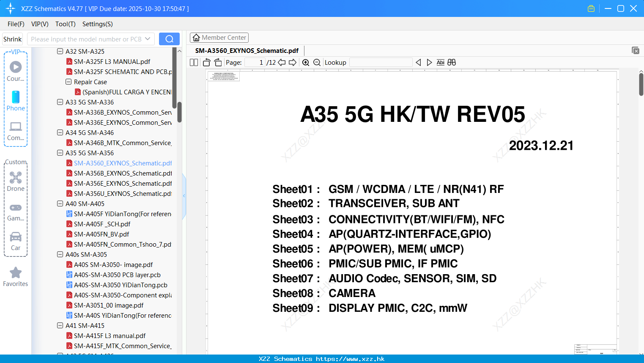Click the home icon in Member Center
The width and height of the screenshot is (644, 363).
[x=196, y=38]
